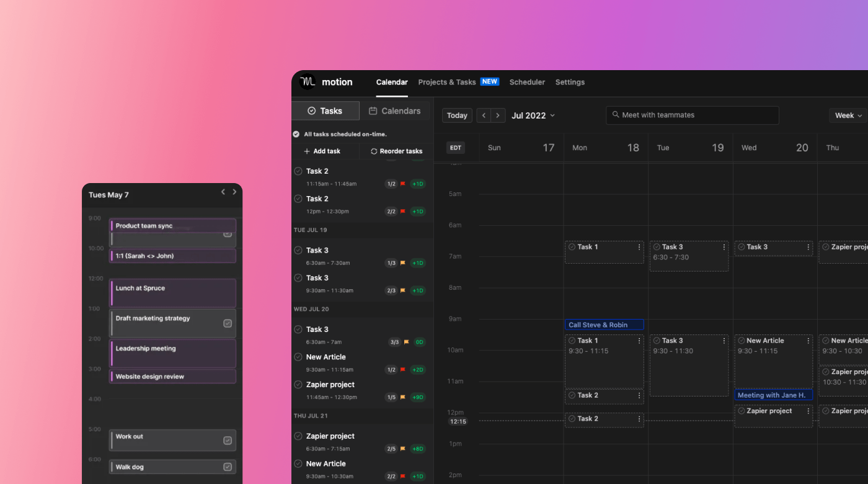The height and width of the screenshot is (484, 868).
Task: Click the Today button
Action: [457, 115]
